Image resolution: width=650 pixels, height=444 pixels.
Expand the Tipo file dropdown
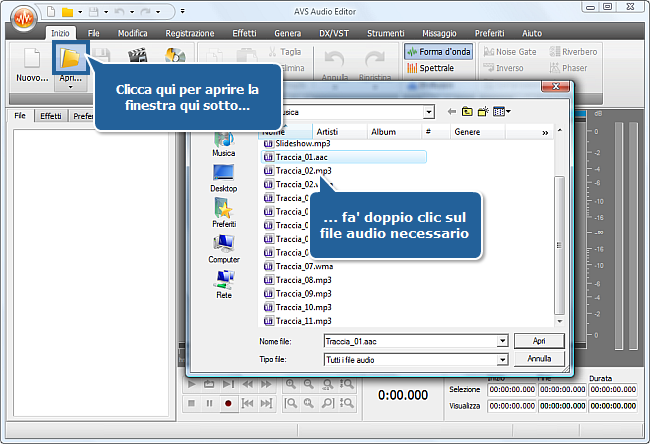click(501, 358)
